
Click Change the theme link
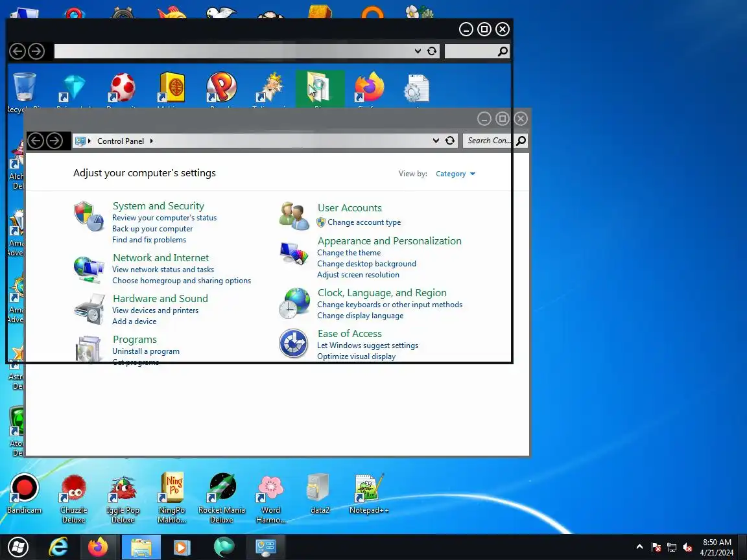click(349, 253)
